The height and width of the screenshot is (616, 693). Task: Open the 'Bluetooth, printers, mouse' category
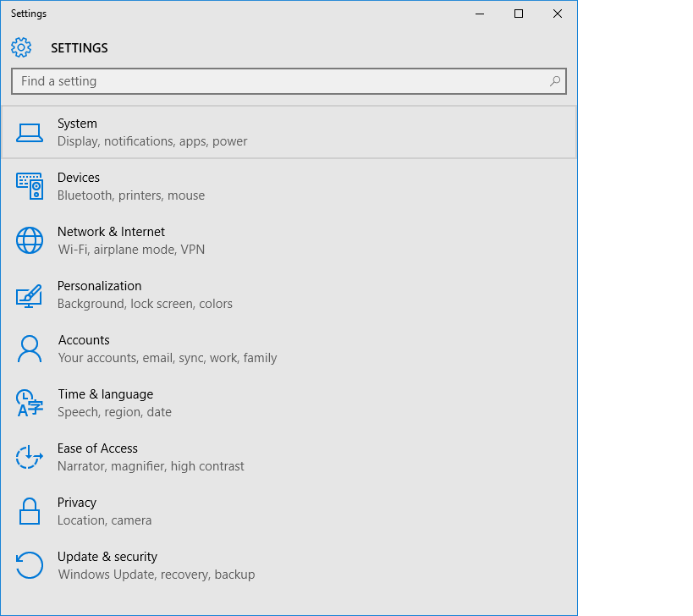pyautogui.click(x=131, y=195)
